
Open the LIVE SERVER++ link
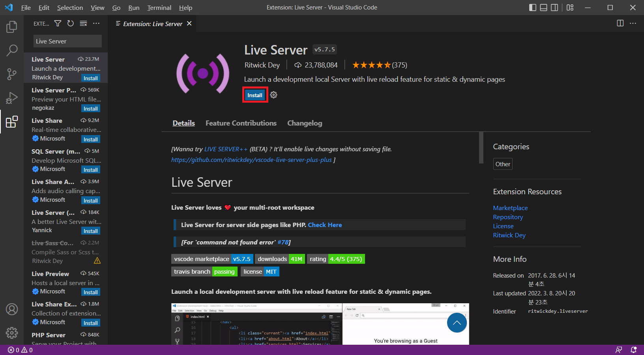point(226,149)
